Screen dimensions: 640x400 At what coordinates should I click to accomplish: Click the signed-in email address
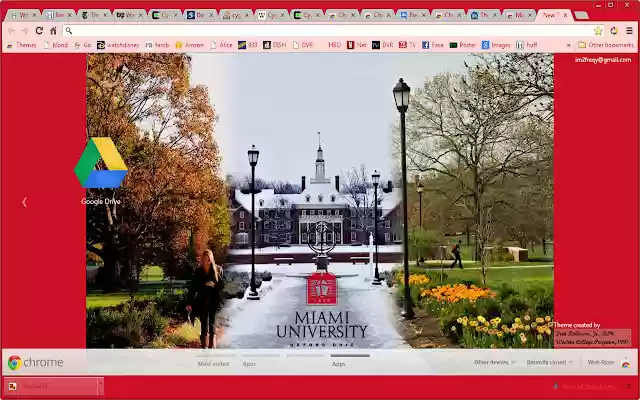[603, 60]
